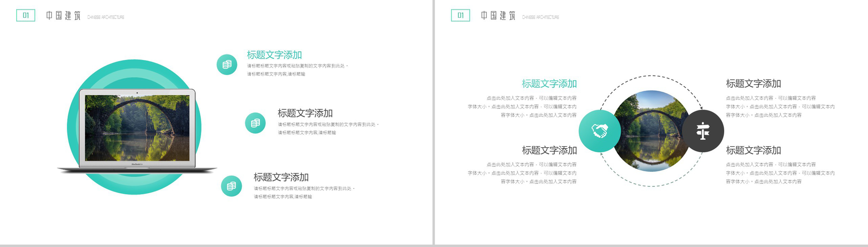
Task: Click the "01" number box on left slide
Action: [26, 16]
